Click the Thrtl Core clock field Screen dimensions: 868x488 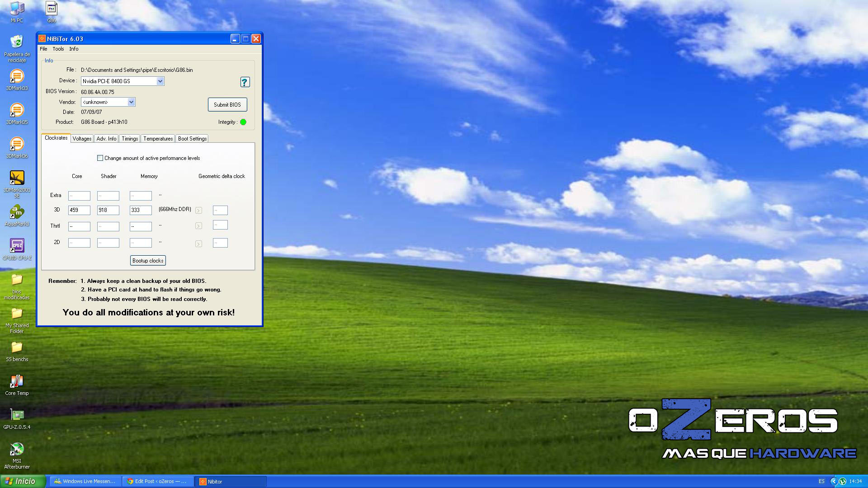point(79,226)
